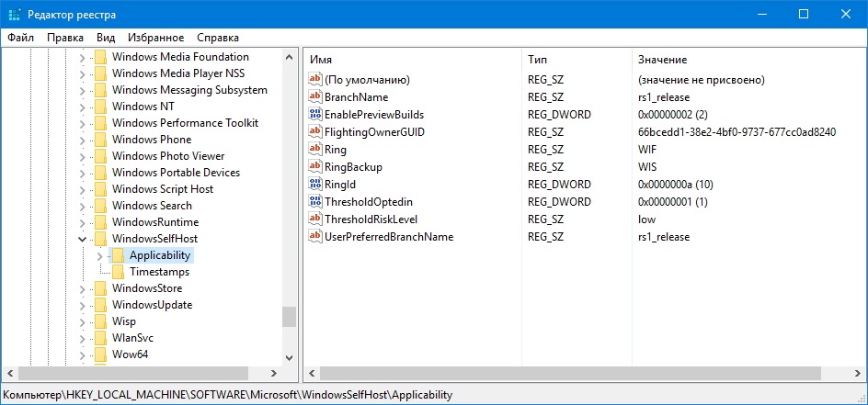Click the tree pane scroll down arrow
This screenshot has width=868, height=405.
click(x=289, y=358)
